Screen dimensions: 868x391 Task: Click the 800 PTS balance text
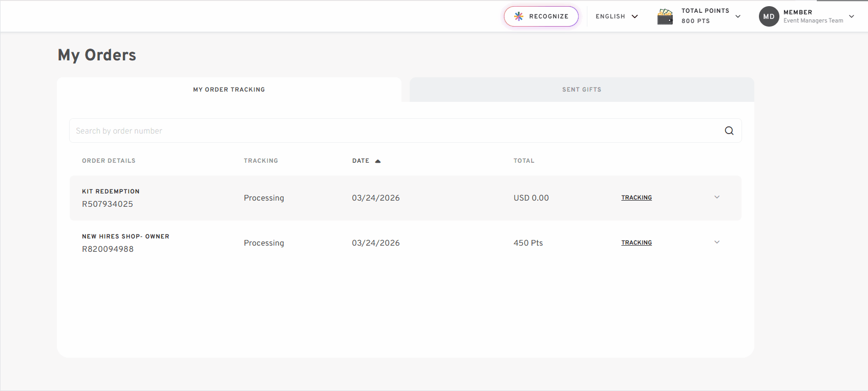pyautogui.click(x=695, y=21)
